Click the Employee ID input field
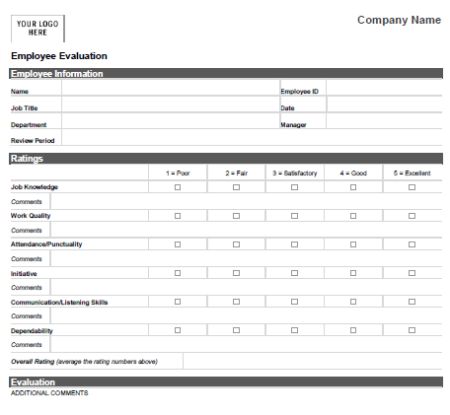The width and height of the screenshot is (450, 415). point(384,88)
